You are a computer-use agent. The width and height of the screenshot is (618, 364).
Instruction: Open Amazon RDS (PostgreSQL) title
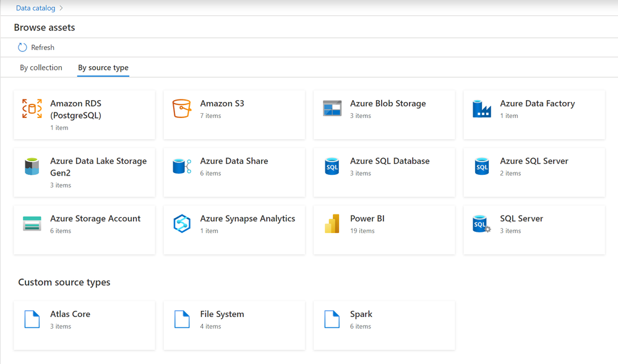tap(75, 109)
